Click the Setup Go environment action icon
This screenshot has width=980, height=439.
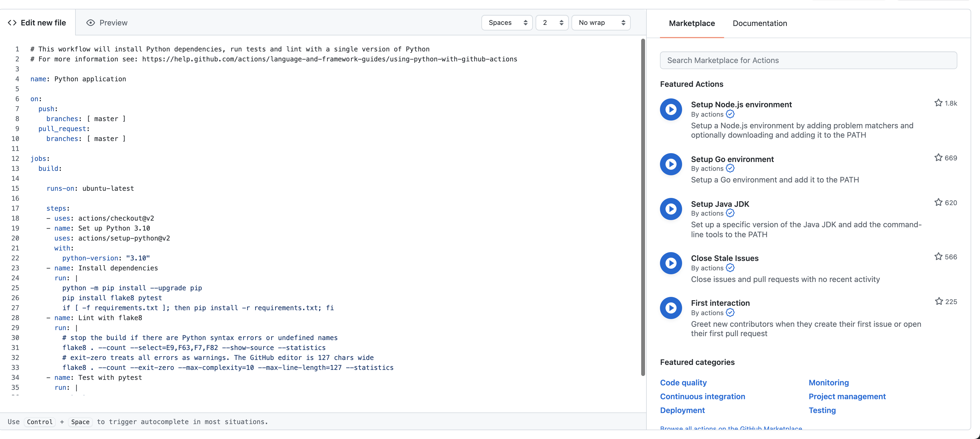(x=671, y=164)
